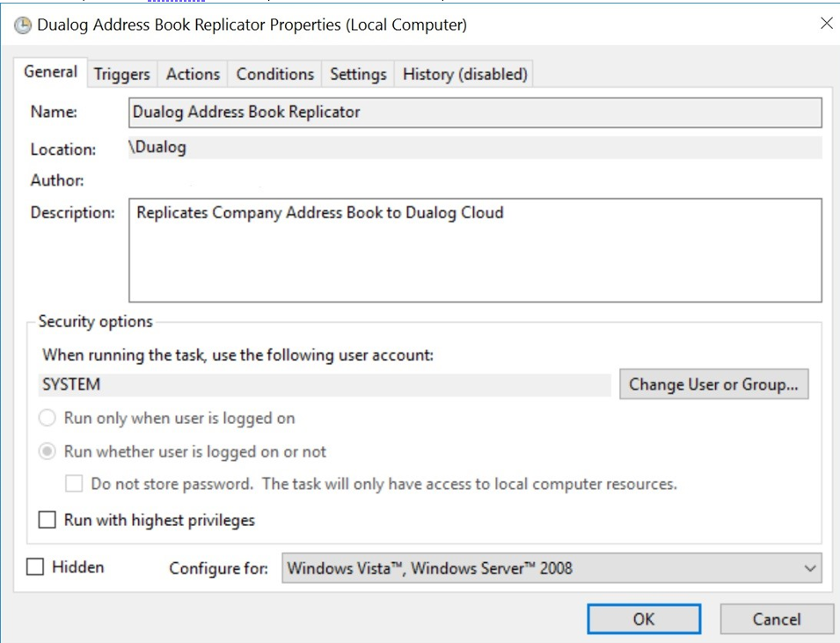Viewport: 840px width, 643px height.
Task: Open the Configure for dropdown
Action: tap(551, 568)
